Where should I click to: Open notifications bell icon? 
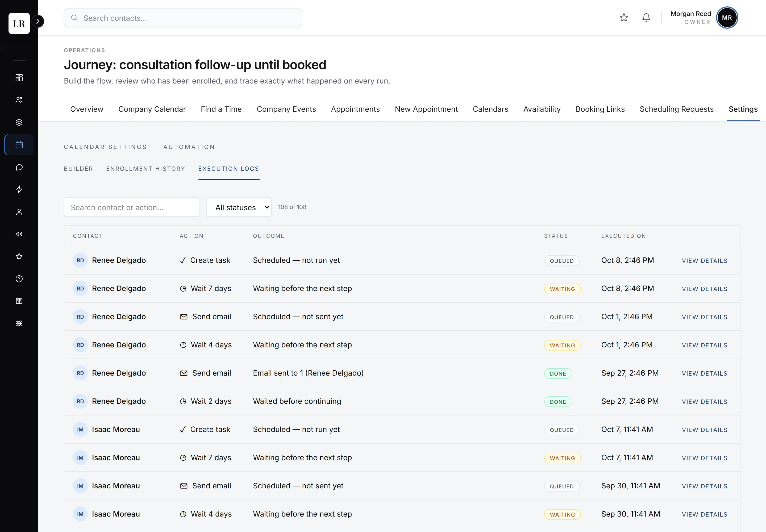646,18
